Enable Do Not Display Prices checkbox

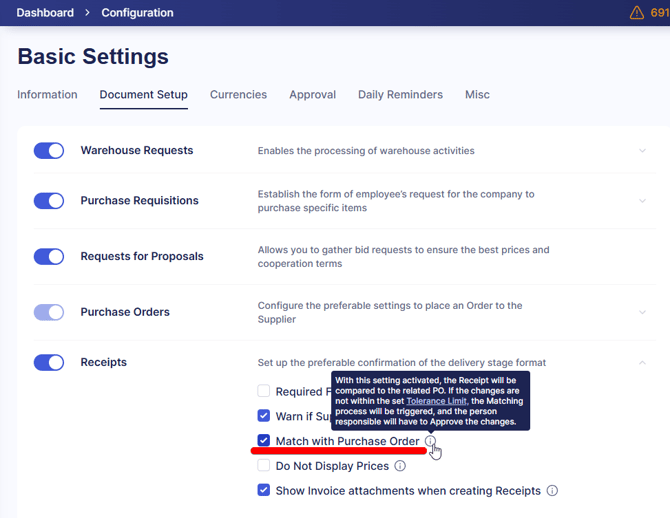tap(264, 465)
